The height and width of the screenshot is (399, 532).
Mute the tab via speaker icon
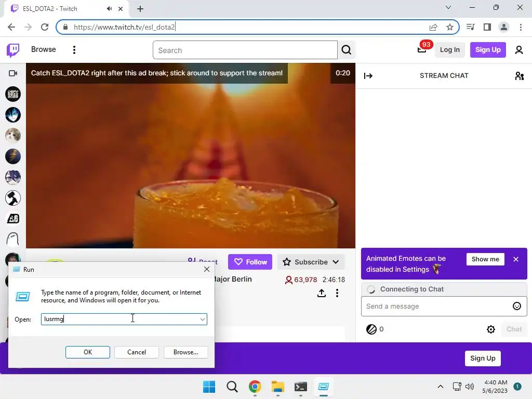click(109, 9)
